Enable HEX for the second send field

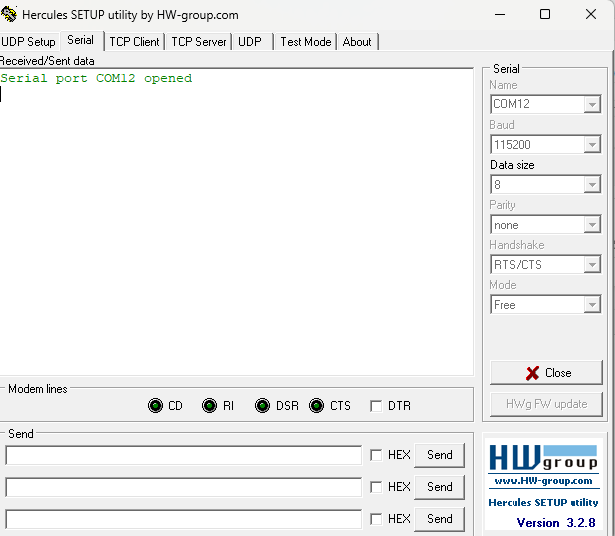(x=376, y=487)
